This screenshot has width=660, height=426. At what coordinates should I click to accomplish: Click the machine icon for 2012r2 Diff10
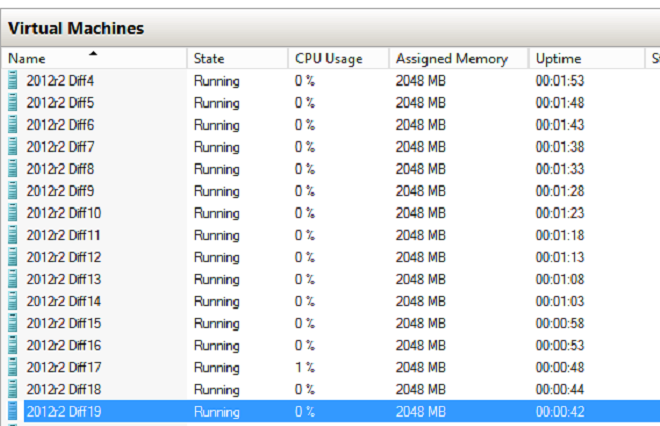tap(13, 212)
